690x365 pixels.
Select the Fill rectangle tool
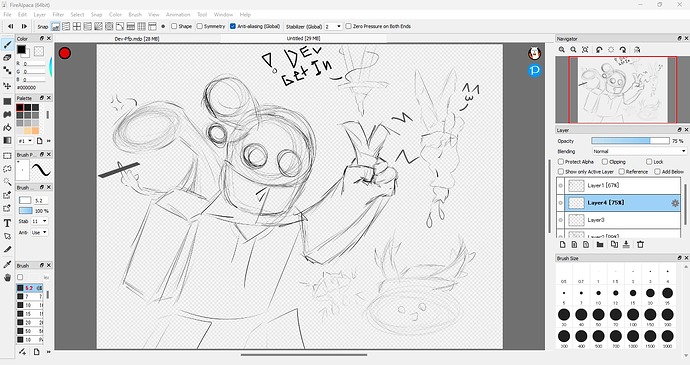pos(7,101)
